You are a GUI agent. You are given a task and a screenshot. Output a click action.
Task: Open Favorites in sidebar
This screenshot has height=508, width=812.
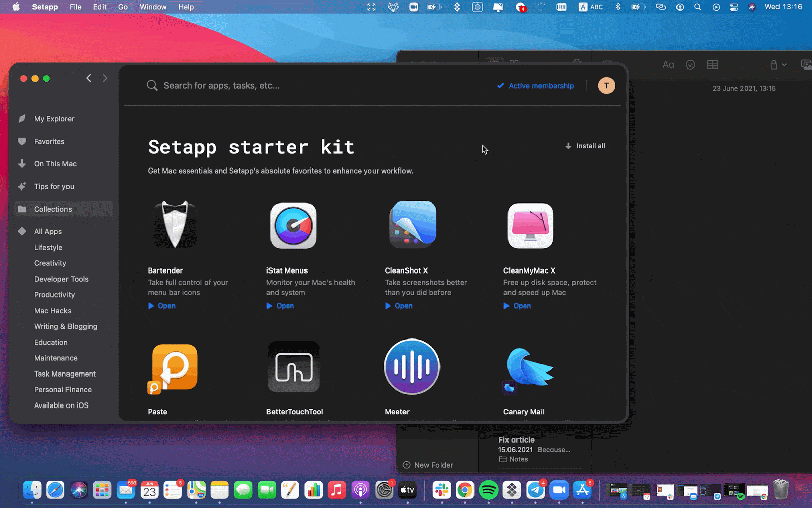pos(63,141)
